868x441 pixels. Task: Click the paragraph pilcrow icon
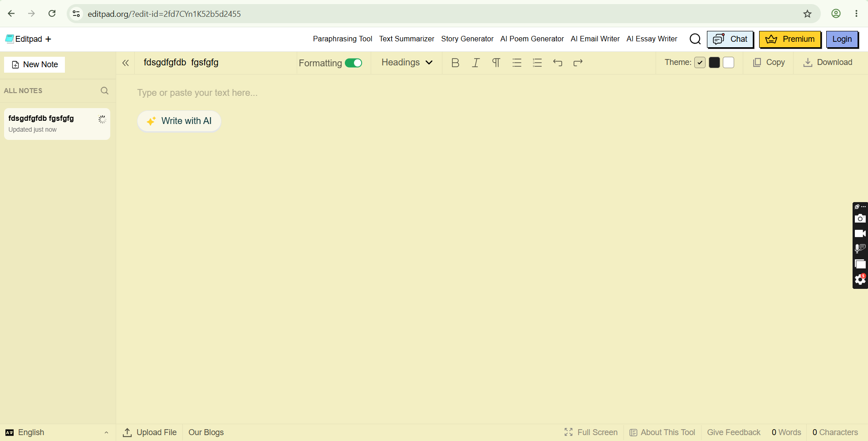(496, 63)
